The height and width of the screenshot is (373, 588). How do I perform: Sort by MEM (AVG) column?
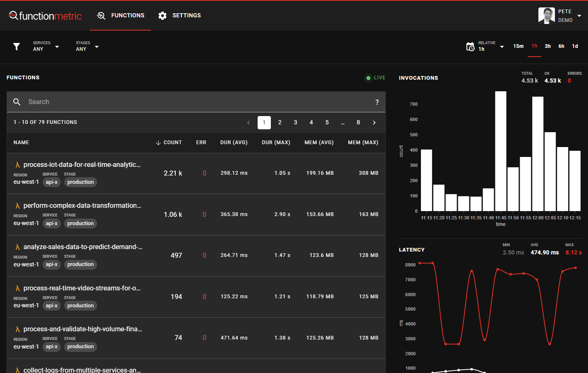[319, 143]
